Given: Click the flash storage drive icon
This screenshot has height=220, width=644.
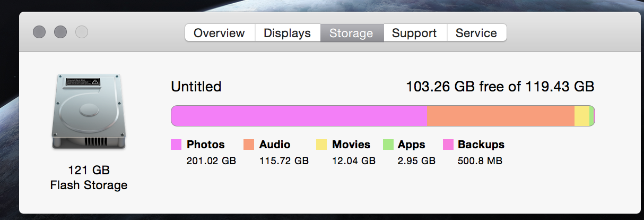Looking at the screenshot, I should (x=89, y=112).
